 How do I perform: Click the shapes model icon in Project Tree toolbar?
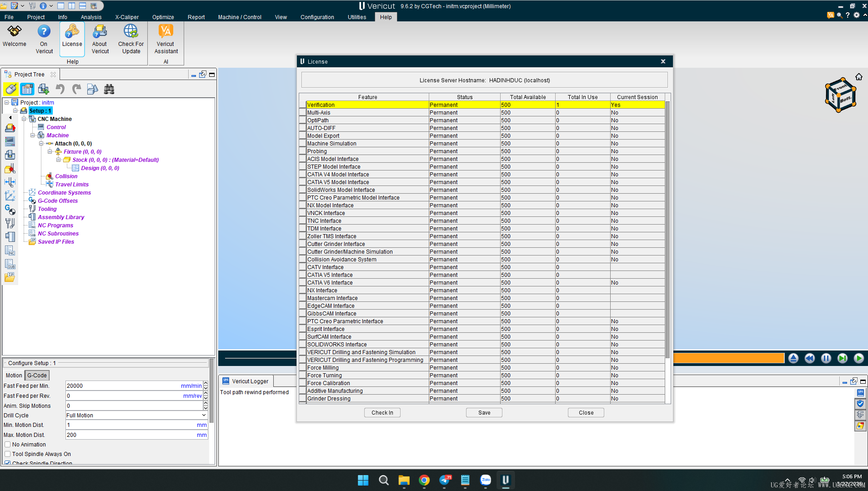pos(93,89)
